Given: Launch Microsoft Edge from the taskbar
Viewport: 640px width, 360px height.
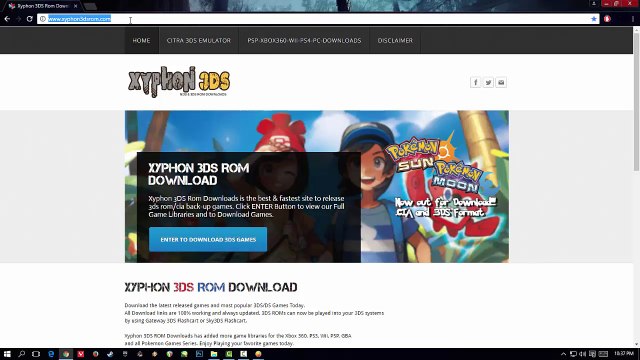Looking at the screenshot, I should pos(51,354).
